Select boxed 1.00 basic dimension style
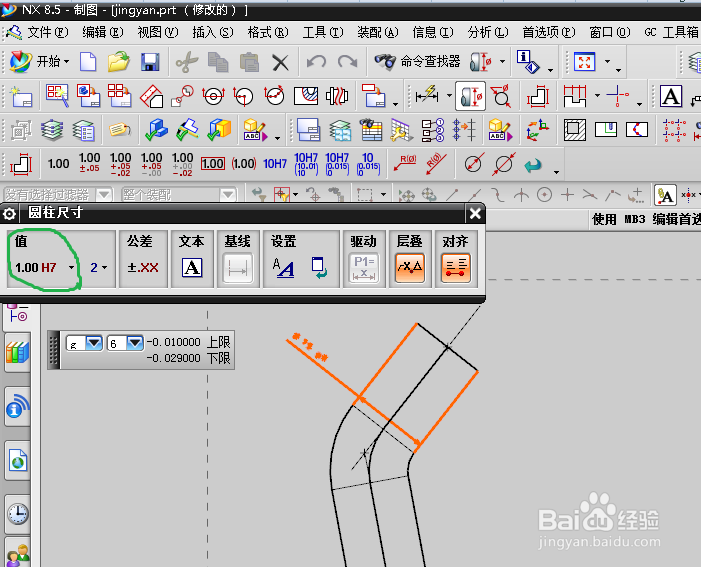The height and width of the screenshot is (567, 701). coord(212,164)
